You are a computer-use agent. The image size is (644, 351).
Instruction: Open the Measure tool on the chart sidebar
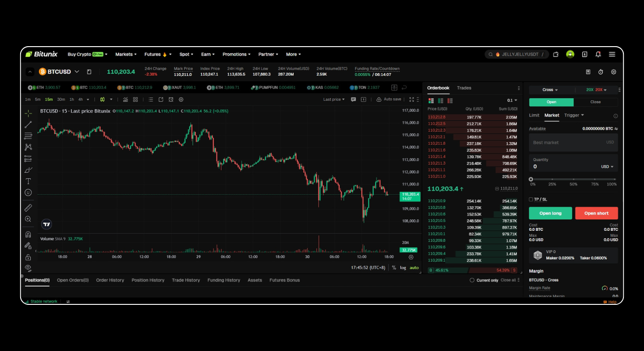28,207
